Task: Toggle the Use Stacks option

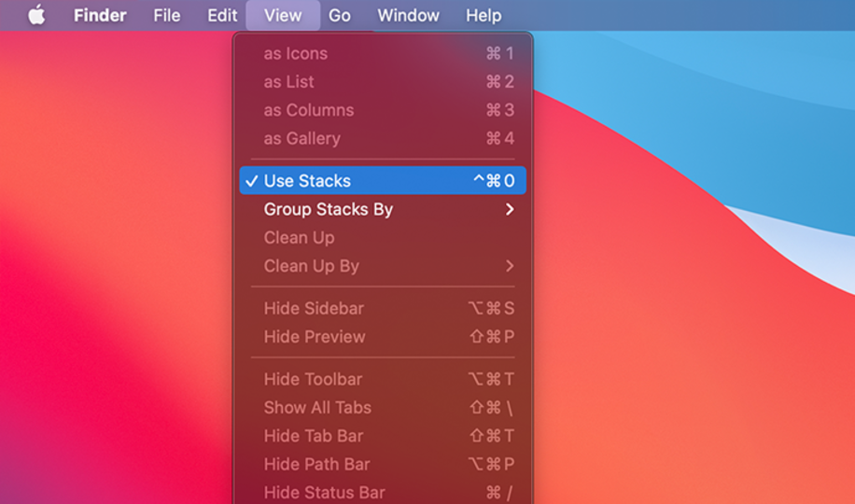Action: click(383, 180)
